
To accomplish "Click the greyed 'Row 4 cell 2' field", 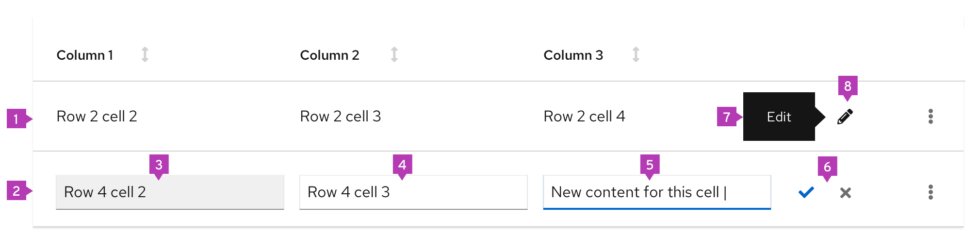I will coord(170,192).
